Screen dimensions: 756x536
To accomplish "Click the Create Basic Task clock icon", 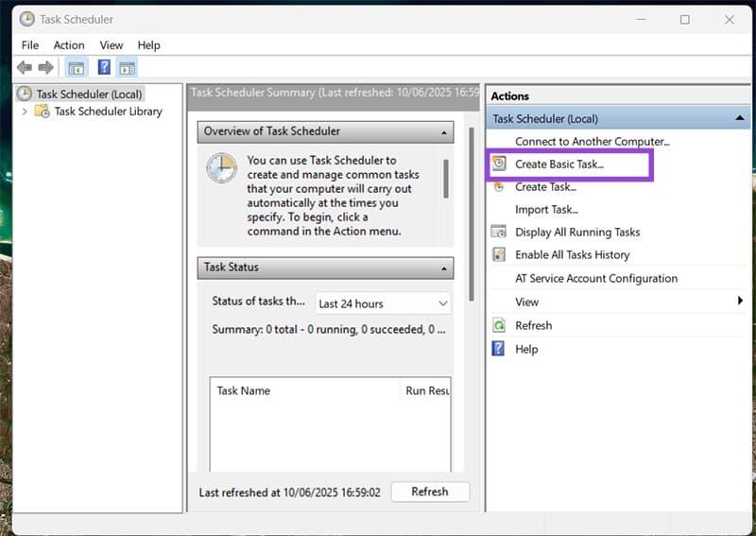I will pyautogui.click(x=499, y=164).
